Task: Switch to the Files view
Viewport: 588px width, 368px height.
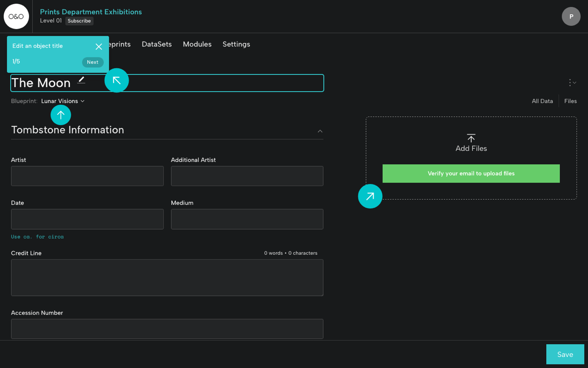Action: pyautogui.click(x=570, y=101)
